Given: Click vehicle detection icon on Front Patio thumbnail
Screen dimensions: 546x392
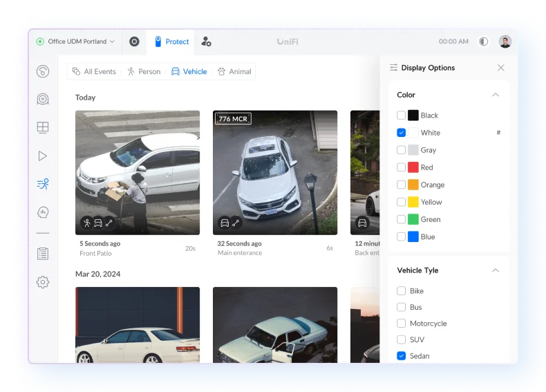Looking at the screenshot, I should (x=98, y=223).
